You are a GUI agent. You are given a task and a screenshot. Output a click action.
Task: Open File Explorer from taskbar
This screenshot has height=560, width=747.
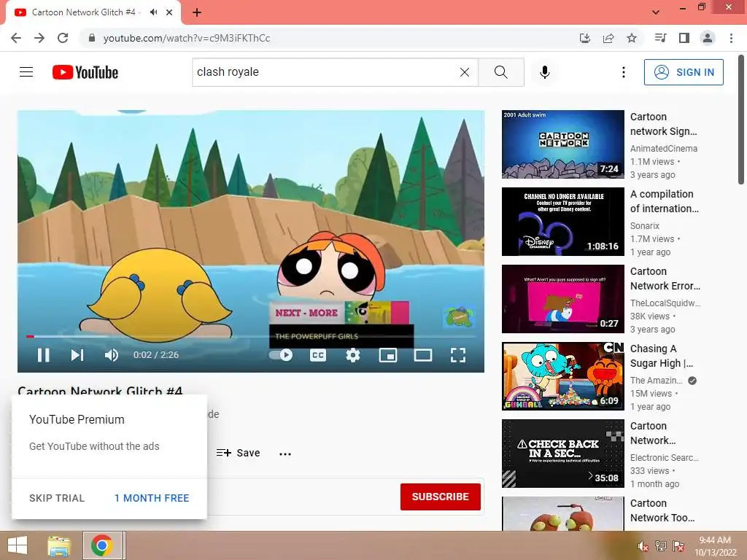click(x=59, y=545)
